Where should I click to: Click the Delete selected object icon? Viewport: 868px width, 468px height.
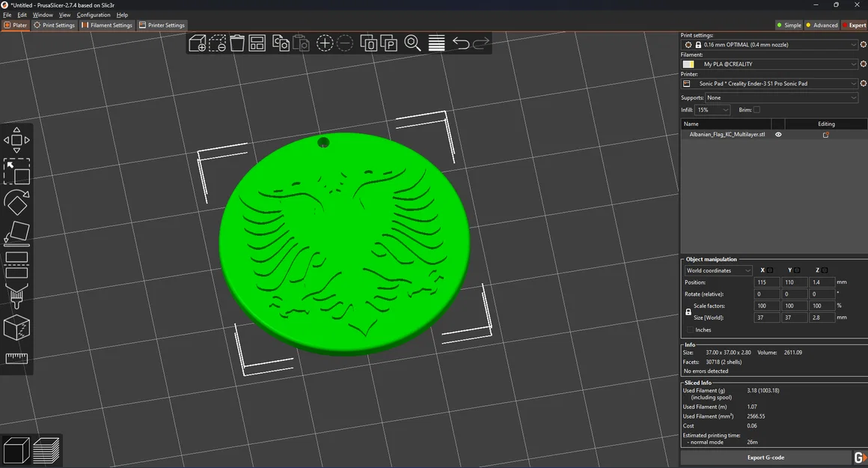(217, 43)
